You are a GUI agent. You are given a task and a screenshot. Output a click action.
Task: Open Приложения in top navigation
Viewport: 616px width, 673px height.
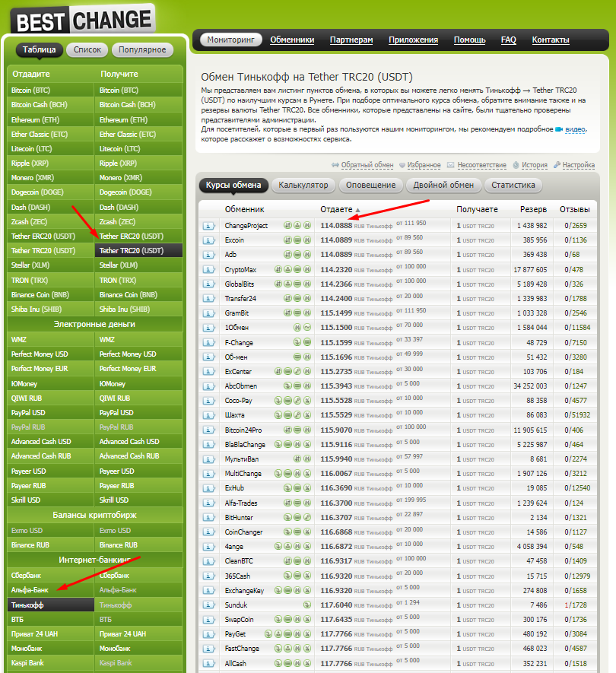pyautogui.click(x=413, y=40)
